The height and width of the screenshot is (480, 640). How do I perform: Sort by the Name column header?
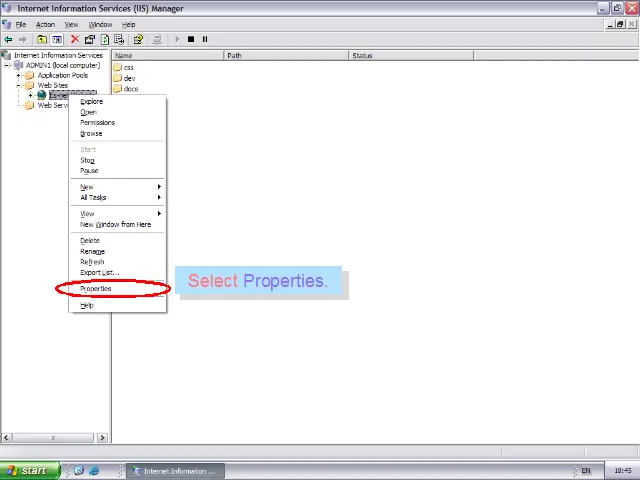click(x=168, y=55)
